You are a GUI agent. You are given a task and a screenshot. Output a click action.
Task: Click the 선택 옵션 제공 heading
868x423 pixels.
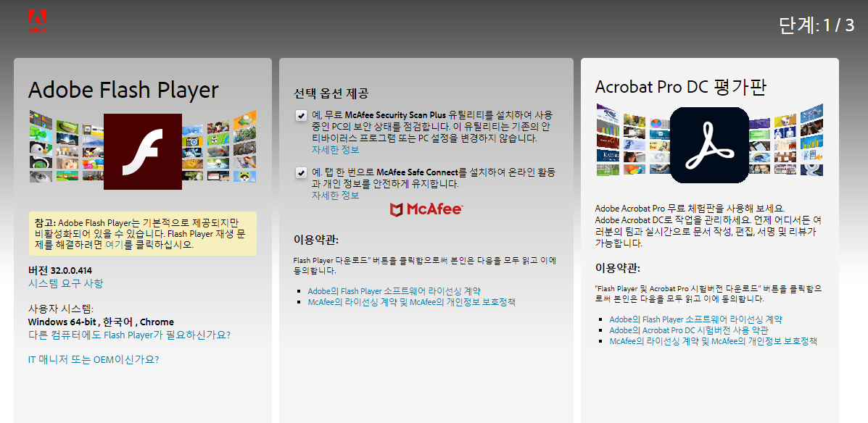pos(331,93)
